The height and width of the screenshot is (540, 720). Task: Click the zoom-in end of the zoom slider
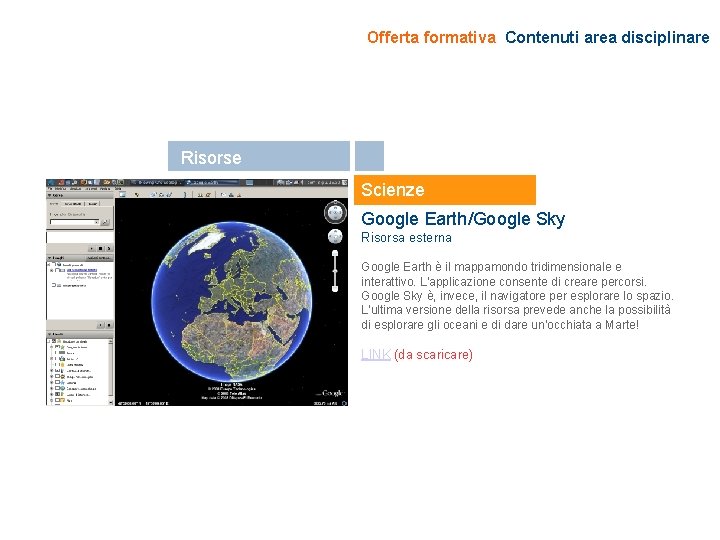[x=335, y=253]
